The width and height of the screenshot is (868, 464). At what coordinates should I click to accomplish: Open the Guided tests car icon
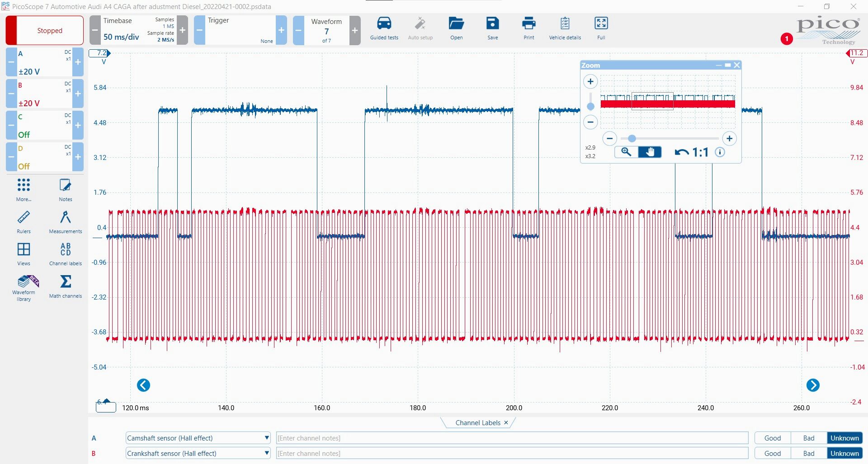pyautogui.click(x=384, y=23)
